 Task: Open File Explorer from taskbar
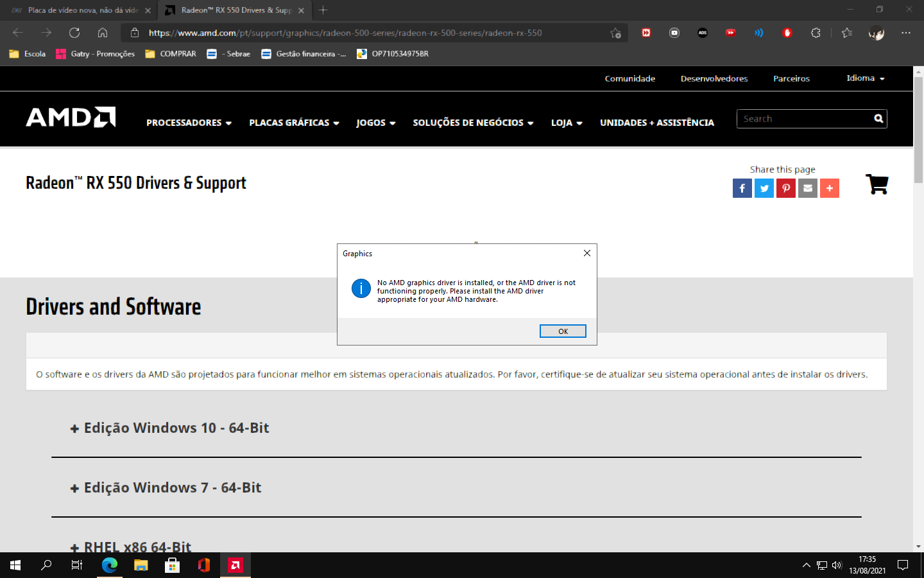(x=141, y=565)
